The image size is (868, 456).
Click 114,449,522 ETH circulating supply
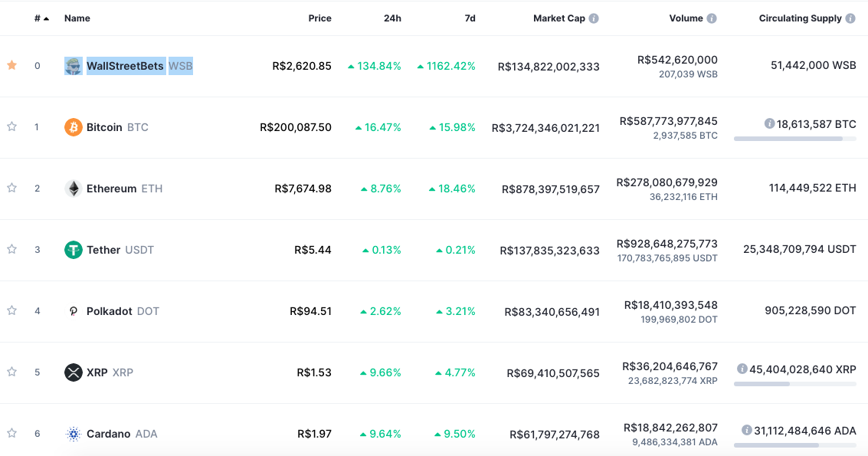tap(813, 188)
